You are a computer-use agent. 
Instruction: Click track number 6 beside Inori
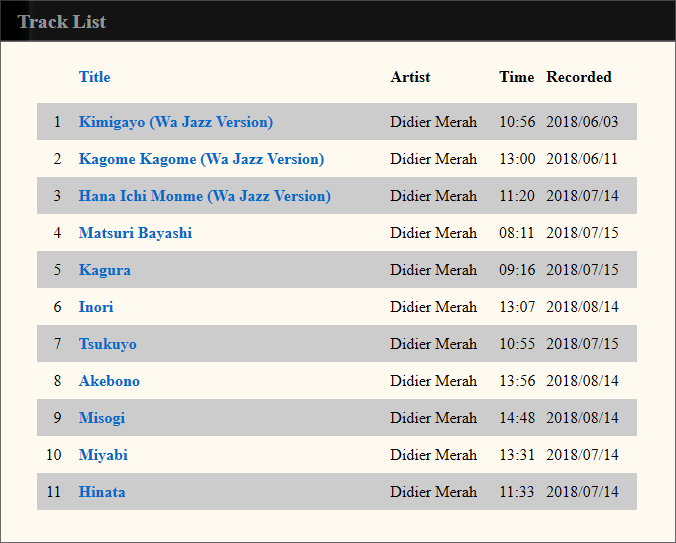tap(57, 307)
